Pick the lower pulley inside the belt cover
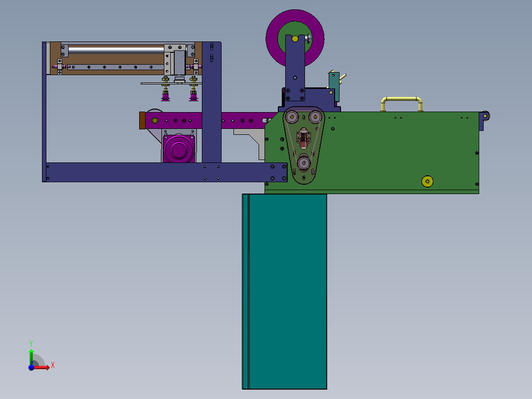Viewport: 532px width, 399px height. pos(304,163)
